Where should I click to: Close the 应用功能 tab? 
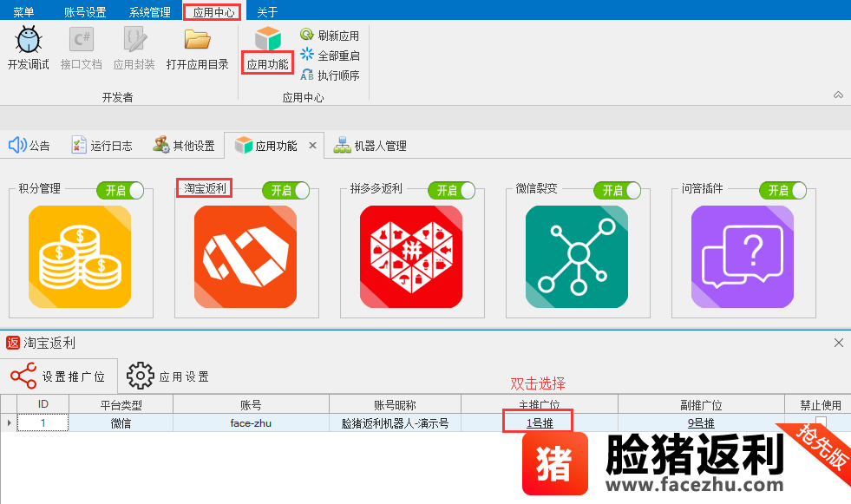(312, 146)
